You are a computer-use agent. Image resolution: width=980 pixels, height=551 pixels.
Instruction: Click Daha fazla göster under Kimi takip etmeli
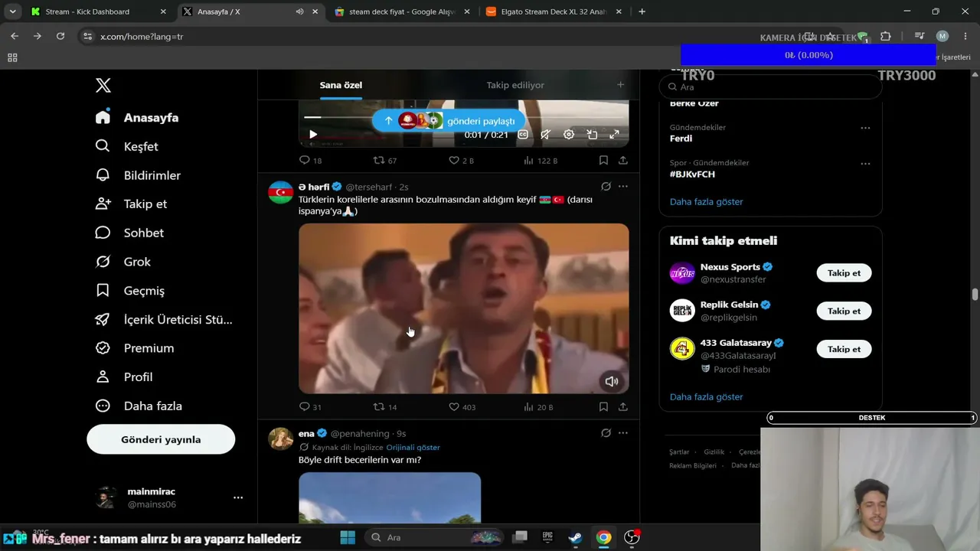click(x=706, y=397)
